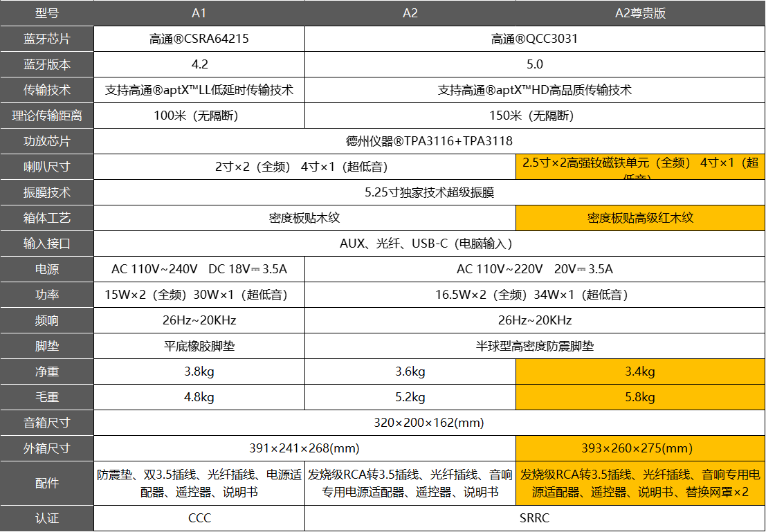Image resolution: width=766 pixels, height=532 pixels.
Task: Click the 毛重 row label
Action: 47,397
